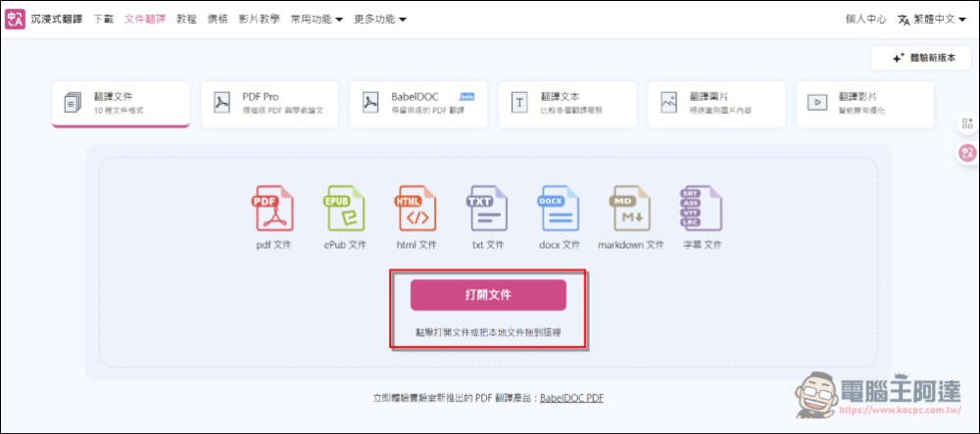Expand the 更多功能 dropdown menu
980x434 pixels.
click(380, 20)
